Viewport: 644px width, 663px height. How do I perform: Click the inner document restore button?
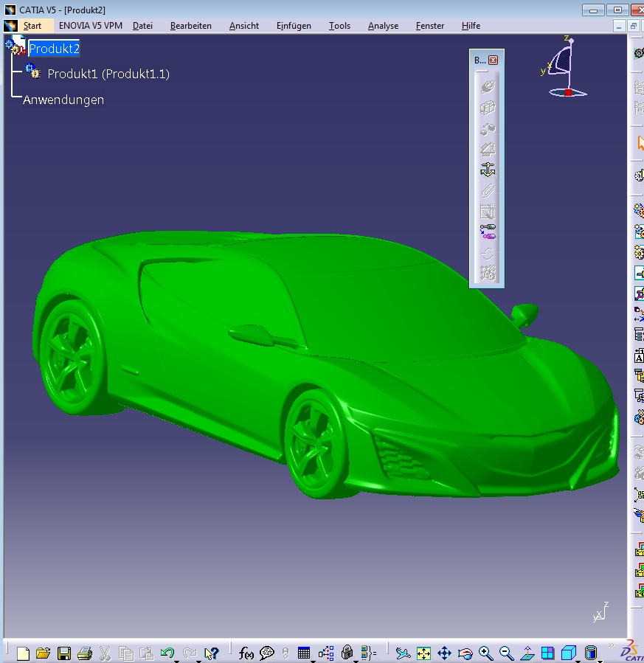point(634,27)
